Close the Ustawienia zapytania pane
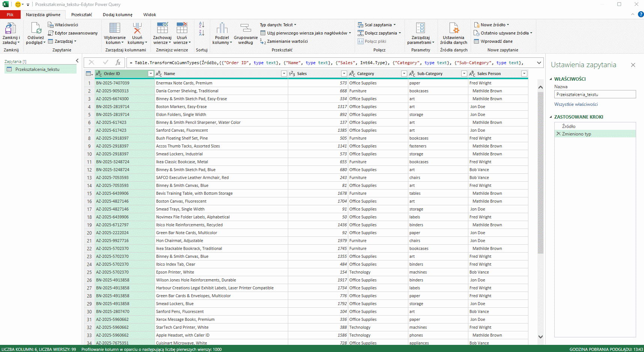This screenshot has height=352, width=644. tap(633, 65)
